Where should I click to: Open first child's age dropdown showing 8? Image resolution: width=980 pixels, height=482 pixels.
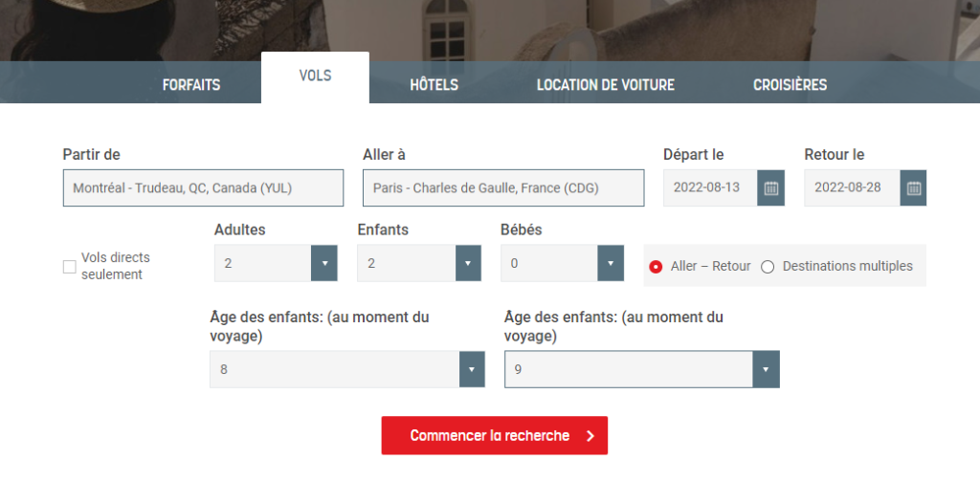(x=472, y=369)
